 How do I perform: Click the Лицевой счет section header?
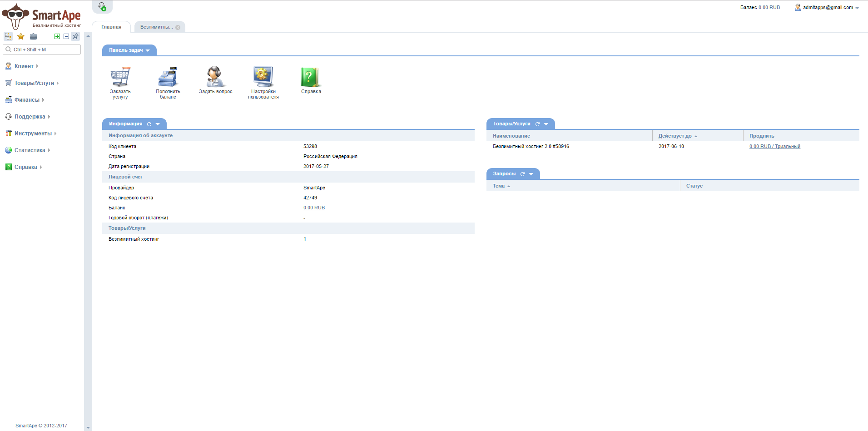(288, 177)
